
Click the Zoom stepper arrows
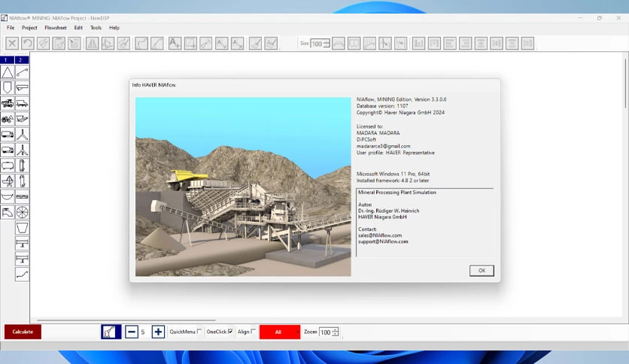coord(336,332)
